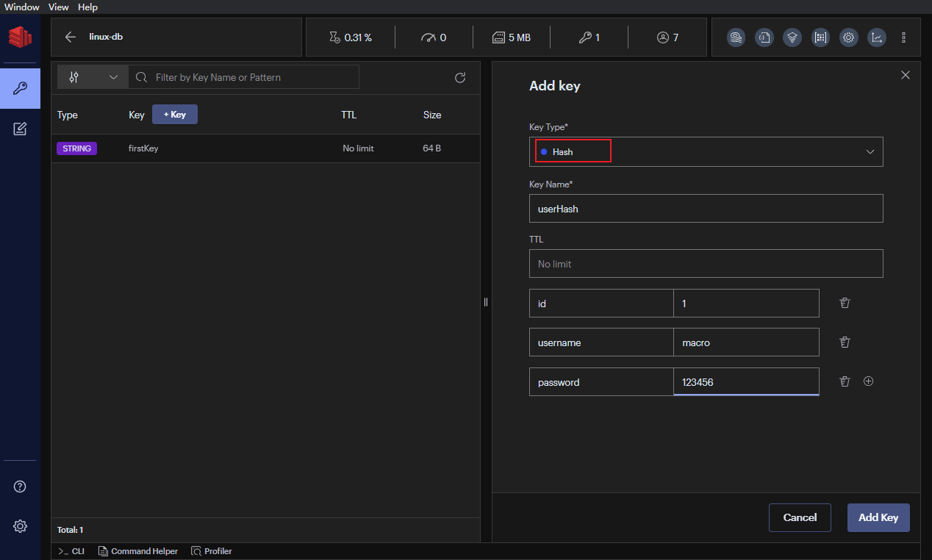Click the STRING type badge

point(76,148)
